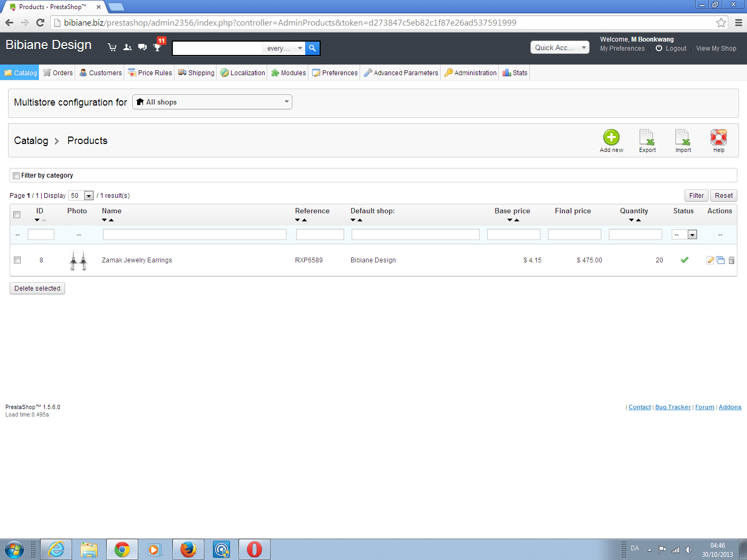747x560 pixels.
Task: Open the search scope 'every…' dropdown
Action: [284, 48]
